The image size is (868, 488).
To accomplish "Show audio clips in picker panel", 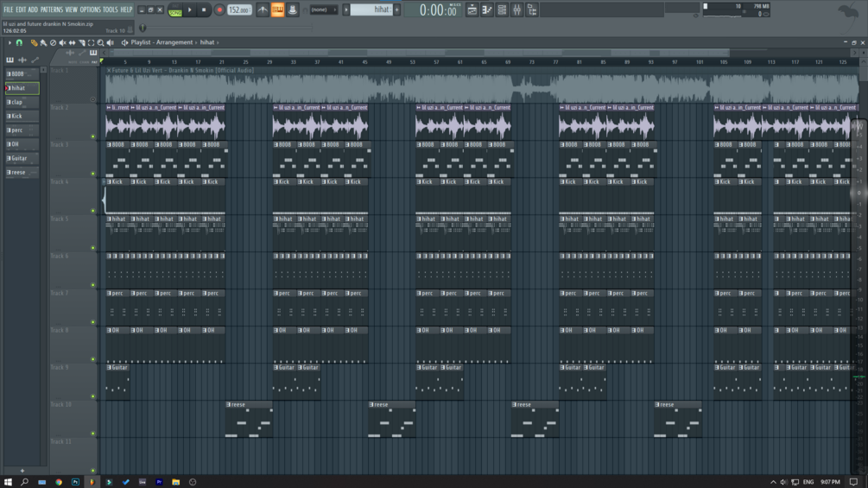I will click(x=22, y=60).
